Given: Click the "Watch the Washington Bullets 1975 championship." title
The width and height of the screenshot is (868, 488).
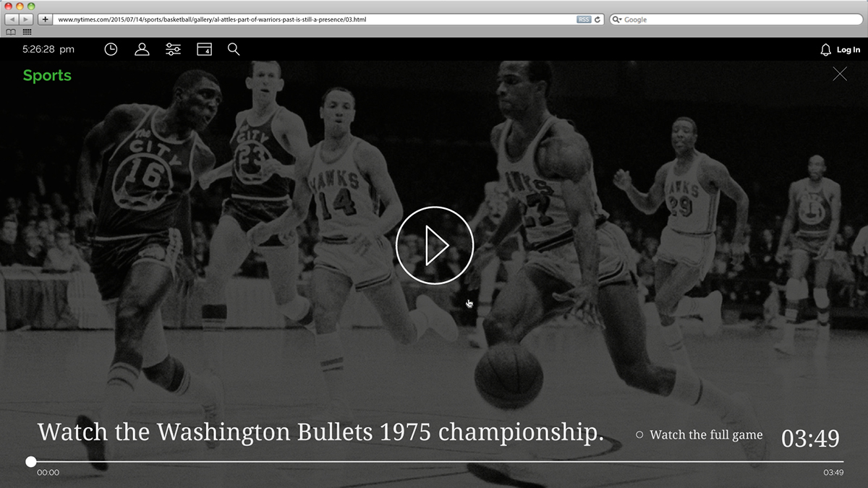Looking at the screenshot, I should (320, 432).
